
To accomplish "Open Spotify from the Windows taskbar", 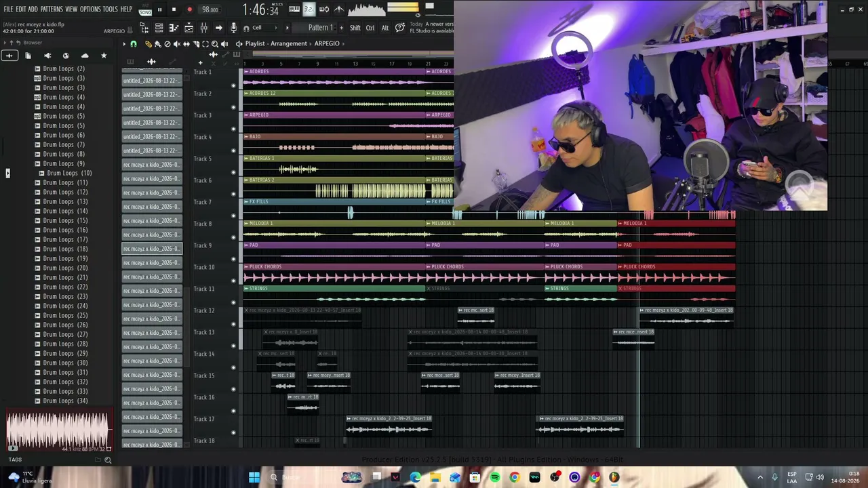I will pyautogui.click(x=495, y=478).
